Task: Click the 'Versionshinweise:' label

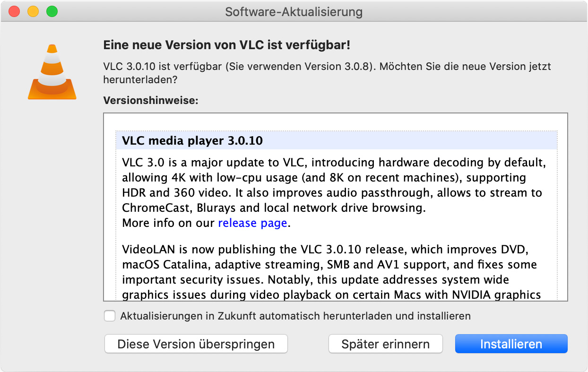Action: pos(151,101)
